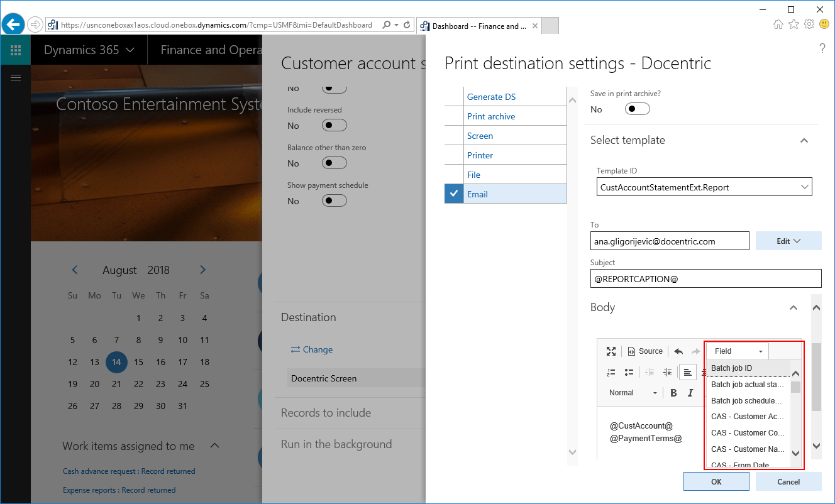The image size is (835, 504).
Task: Select day 15 in the August calendar
Action: (139, 362)
